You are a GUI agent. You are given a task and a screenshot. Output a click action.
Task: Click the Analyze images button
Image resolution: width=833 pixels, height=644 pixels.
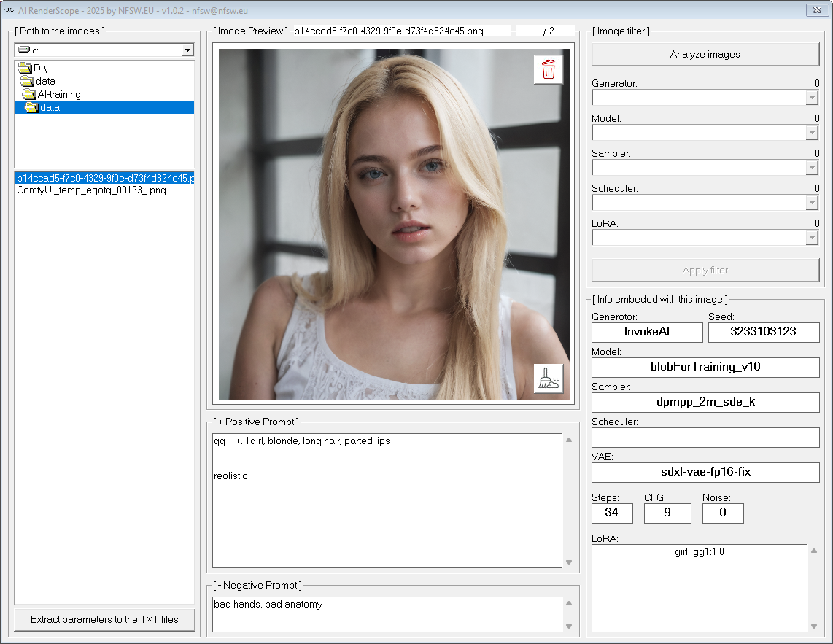click(x=705, y=54)
